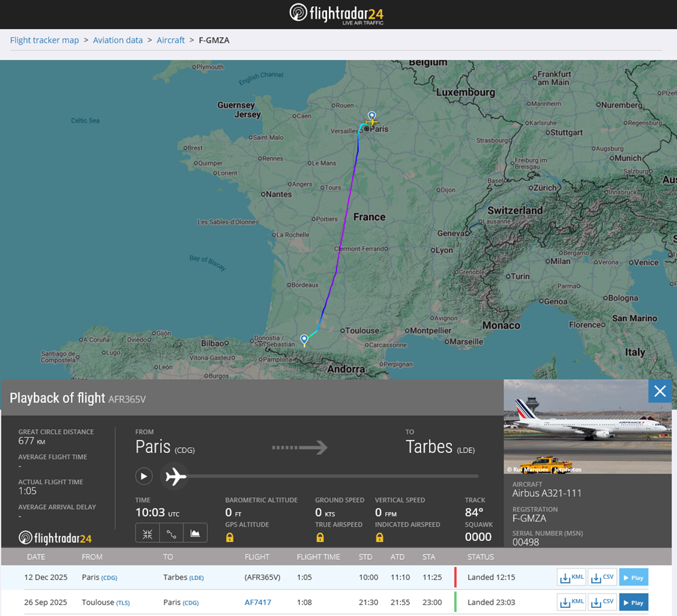
Task: Click the GPS altitude lock icon
Action: pos(230,537)
